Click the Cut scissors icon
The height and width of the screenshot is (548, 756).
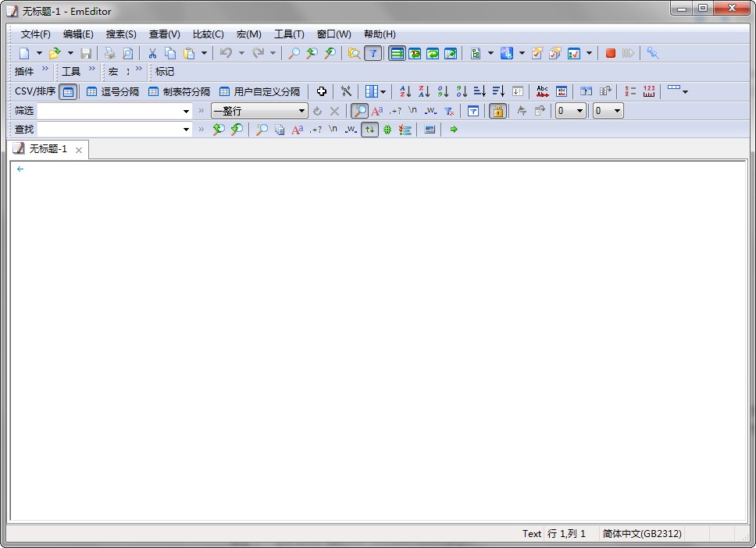(x=152, y=53)
